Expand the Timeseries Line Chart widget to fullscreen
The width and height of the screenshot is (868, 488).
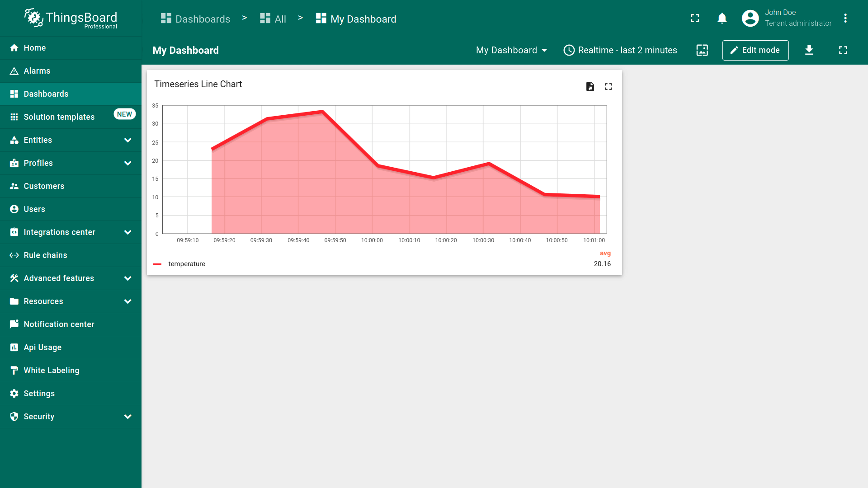[608, 86]
